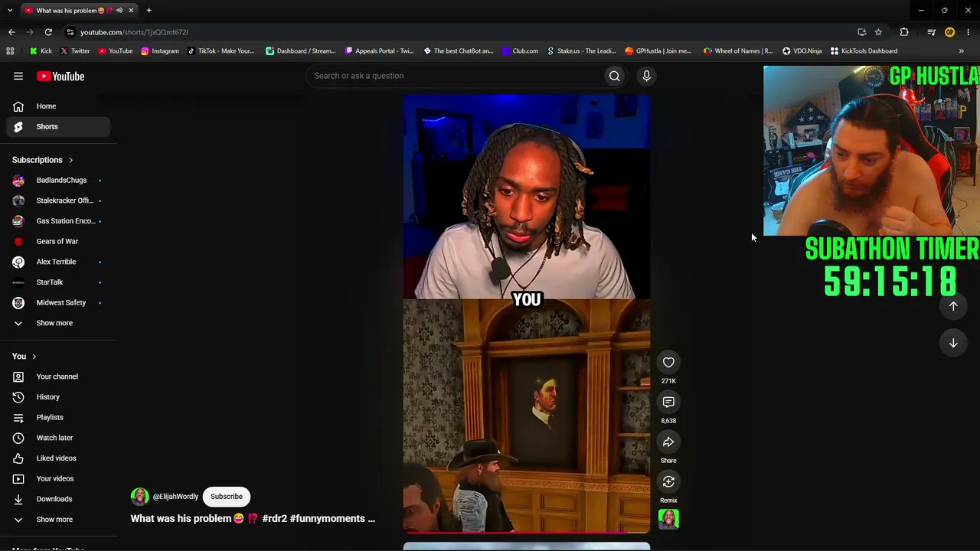Image resolution: width=980 pixels, height=551 pixels.
Task: Go to the previous short with up arrow
Action: pyautogui.click(x=953, y=306)
